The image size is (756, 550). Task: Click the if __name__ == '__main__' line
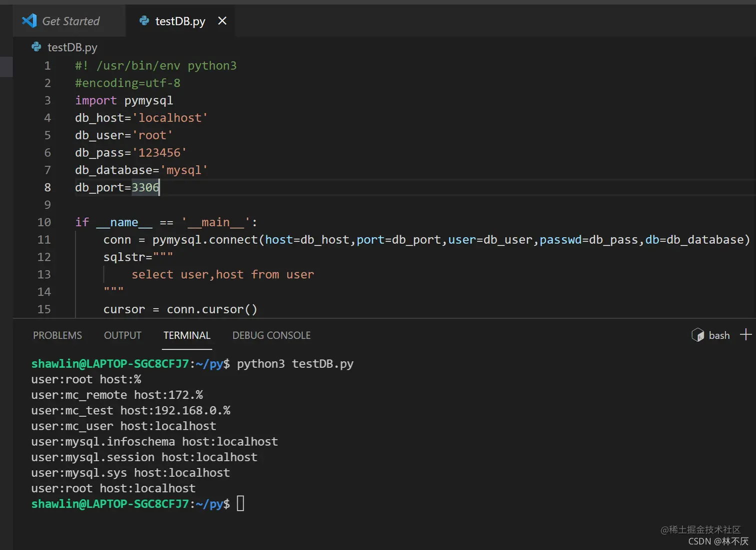(166, 222)
